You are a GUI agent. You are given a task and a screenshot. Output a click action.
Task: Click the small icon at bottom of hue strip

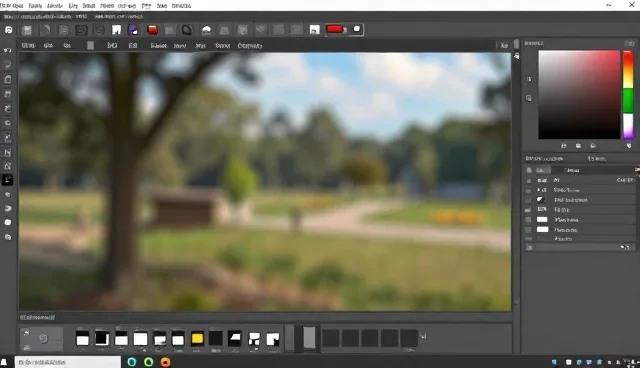(629, 145)
